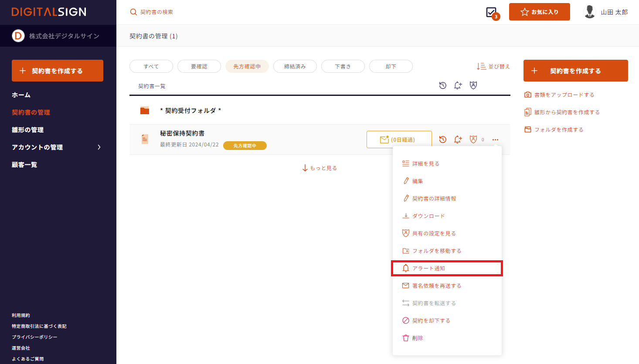Click the sharing shield icon in the contract row
Viewport: 639px width, 364px height.
(x=473, y=139)
